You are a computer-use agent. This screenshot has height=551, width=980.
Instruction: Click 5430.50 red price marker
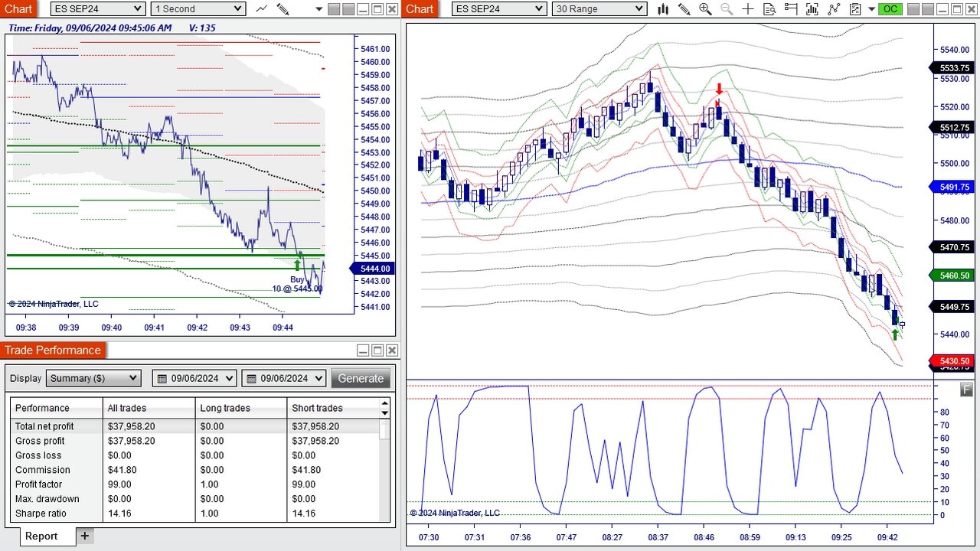pos(951,361)
